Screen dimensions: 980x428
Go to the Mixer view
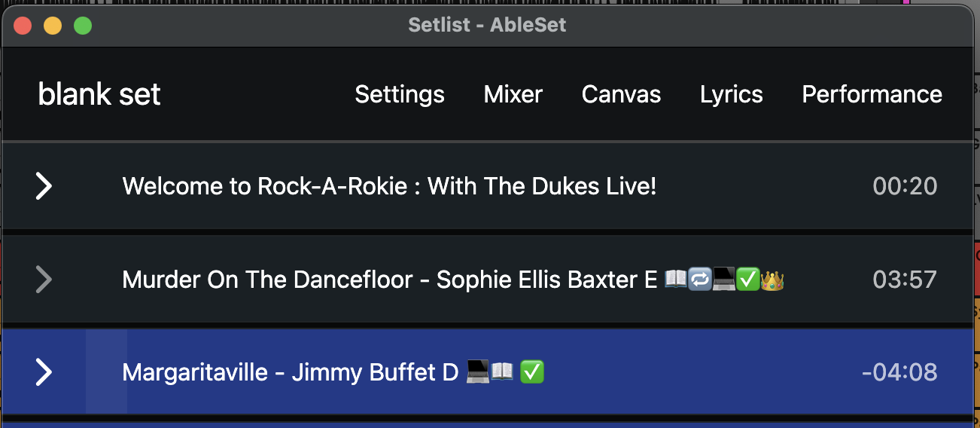tap(513, 94)
